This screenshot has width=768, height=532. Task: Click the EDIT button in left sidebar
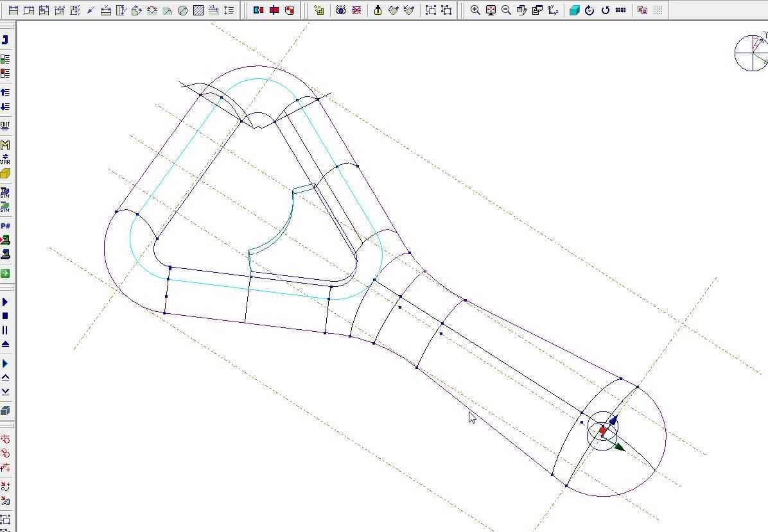pos(5,126)
